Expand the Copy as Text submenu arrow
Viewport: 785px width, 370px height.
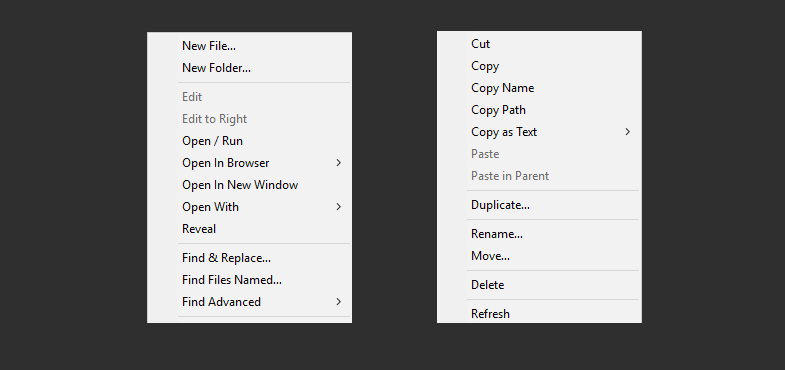click(x=628, y=132)
